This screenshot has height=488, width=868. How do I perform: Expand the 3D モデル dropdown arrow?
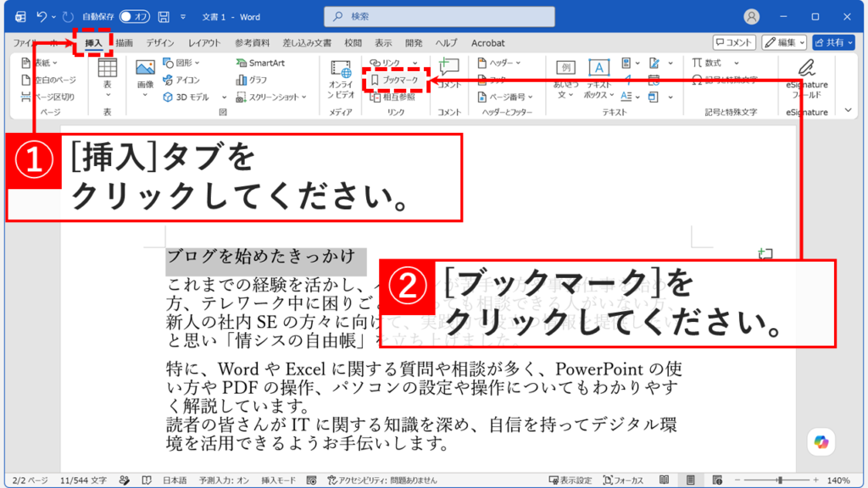[224, 97]
